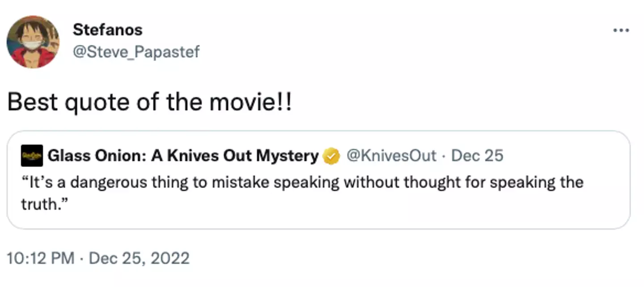Click the display name "Stefanos"
The image size is (644, 287).
tap(107, 30)
